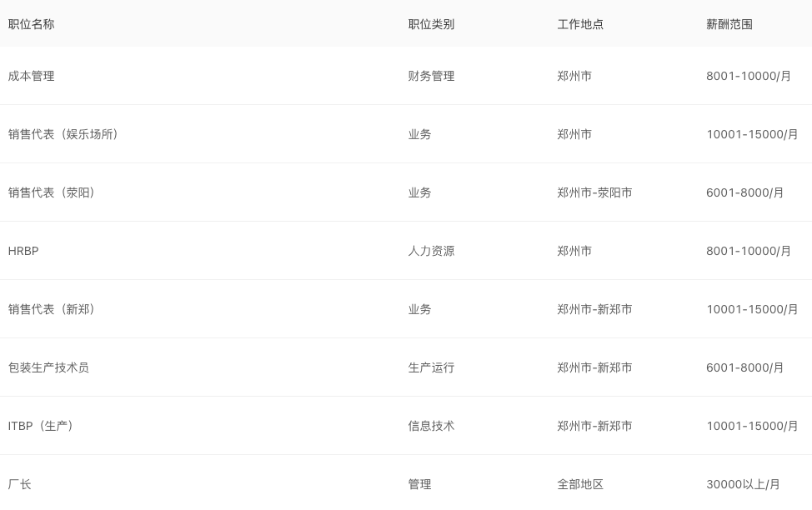Click the 工作地点 column header
The height and width of the screenshot is (510, 812).
click(580, 24)
